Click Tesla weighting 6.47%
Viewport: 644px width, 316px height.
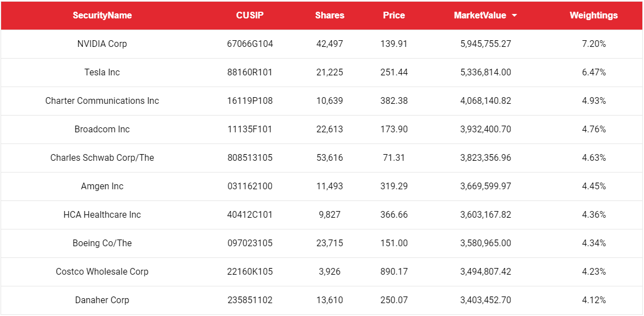coord(594,72)
